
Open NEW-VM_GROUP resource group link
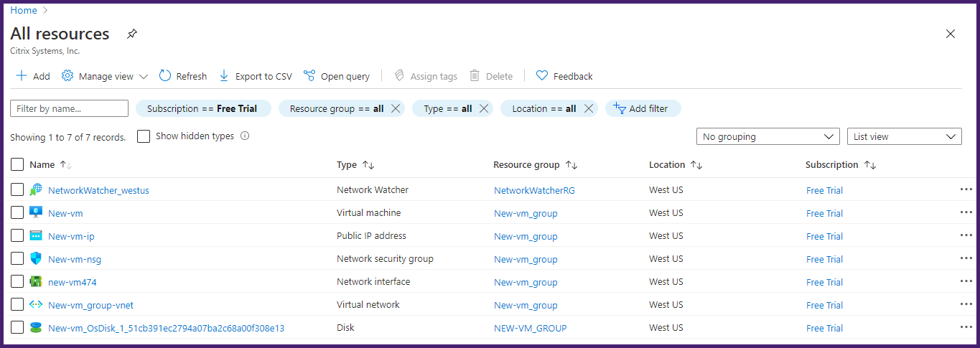pyautogui.click(x=530, y=328)
